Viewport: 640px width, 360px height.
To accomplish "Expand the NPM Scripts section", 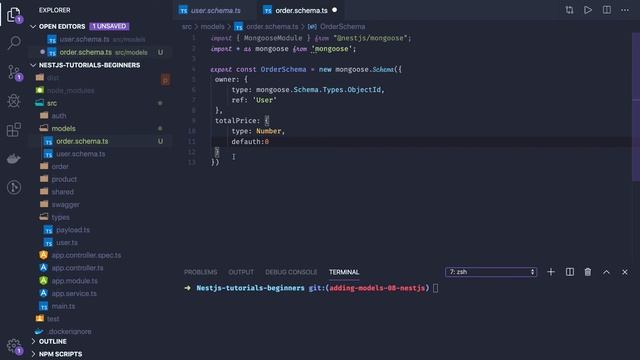I will 33,354.
